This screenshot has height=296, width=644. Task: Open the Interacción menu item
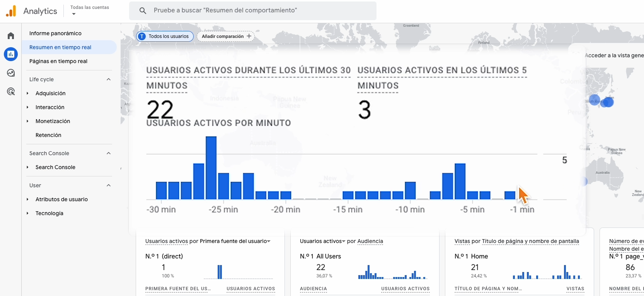click(50, 107)
